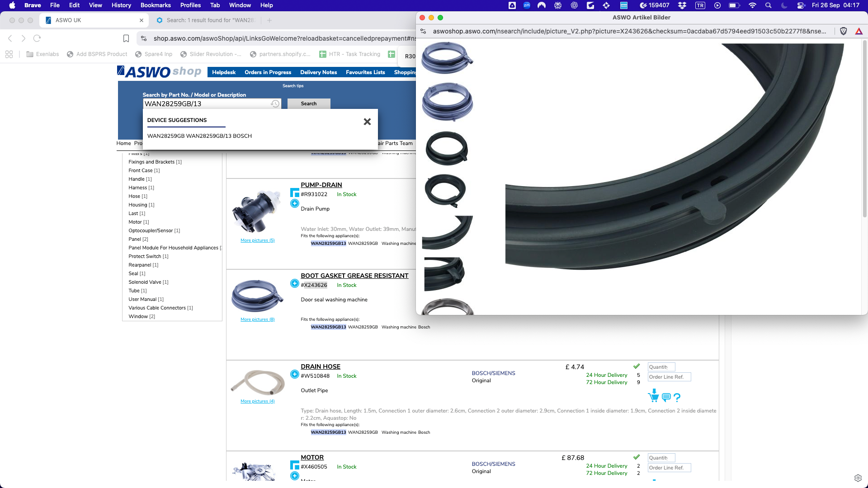Click question mark icon for Drain Hose
This screenshot has width=868, height=488.
[x=677, y=398]
